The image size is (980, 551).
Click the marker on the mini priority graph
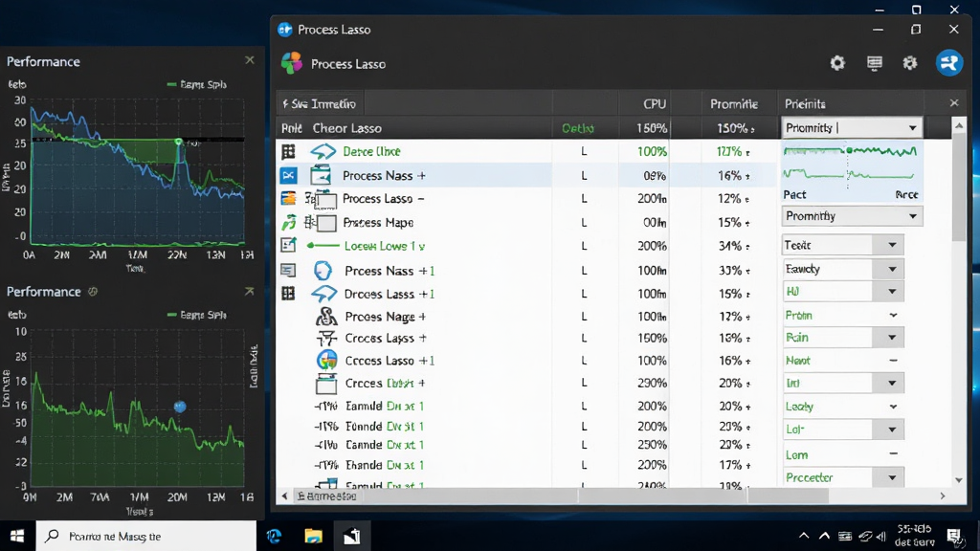(x=850, y=150)
